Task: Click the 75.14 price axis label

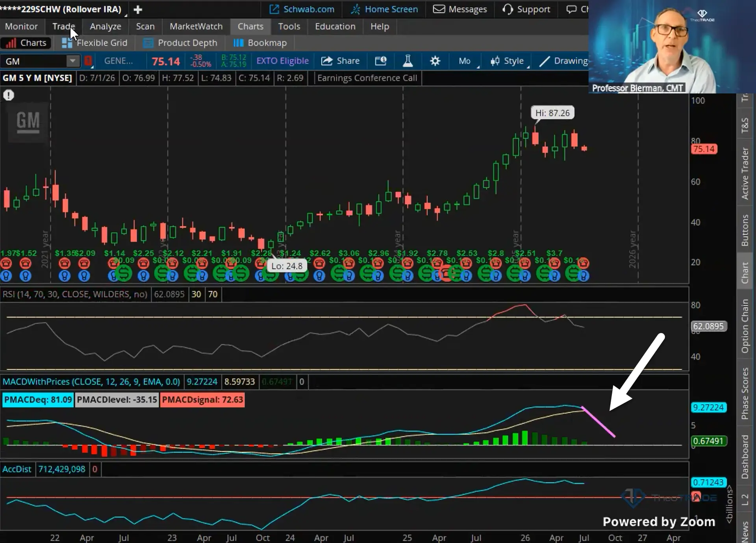Action: (x=704, y=149)
